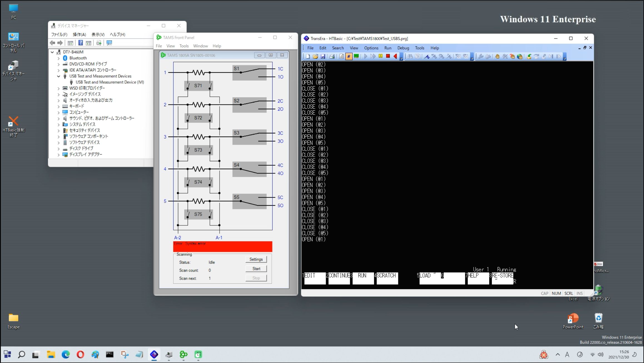This screenshot has width=644, height=363.
Task: Toggle switch S71 in TAMS panel
Action: click(x=198, y=86)
